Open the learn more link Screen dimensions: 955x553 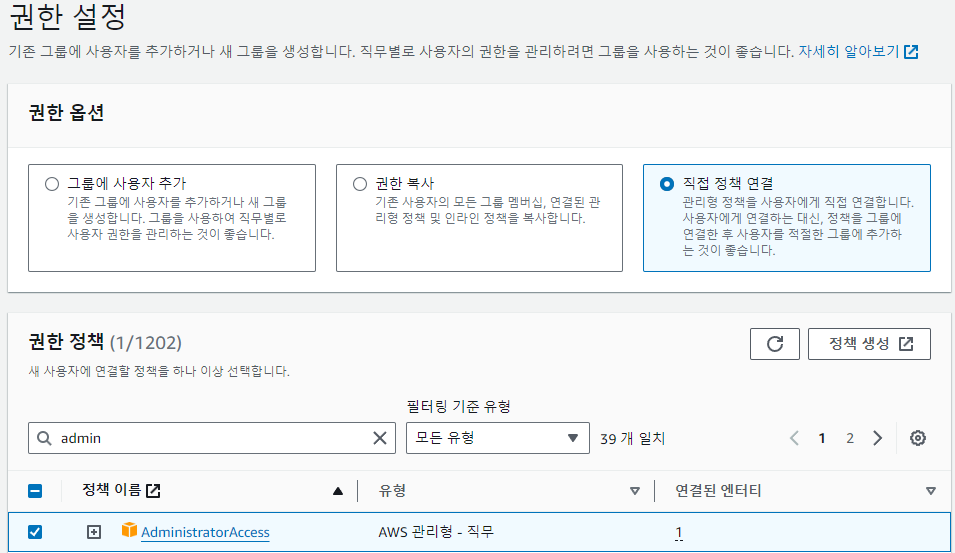coord(858,51)
